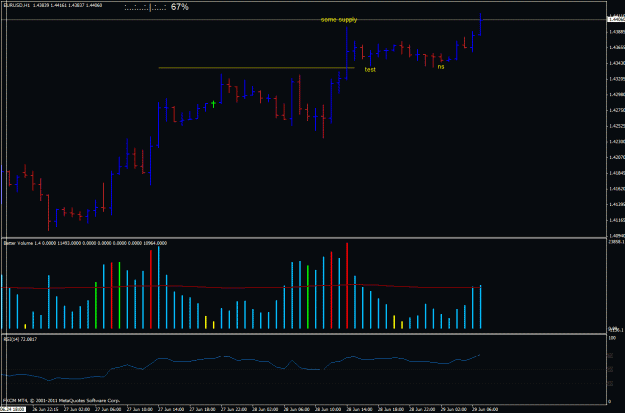The width and height of the screenshot is (625, 413).
Task: Click the highlighted date label at time axis start
Action: (13, 409)
